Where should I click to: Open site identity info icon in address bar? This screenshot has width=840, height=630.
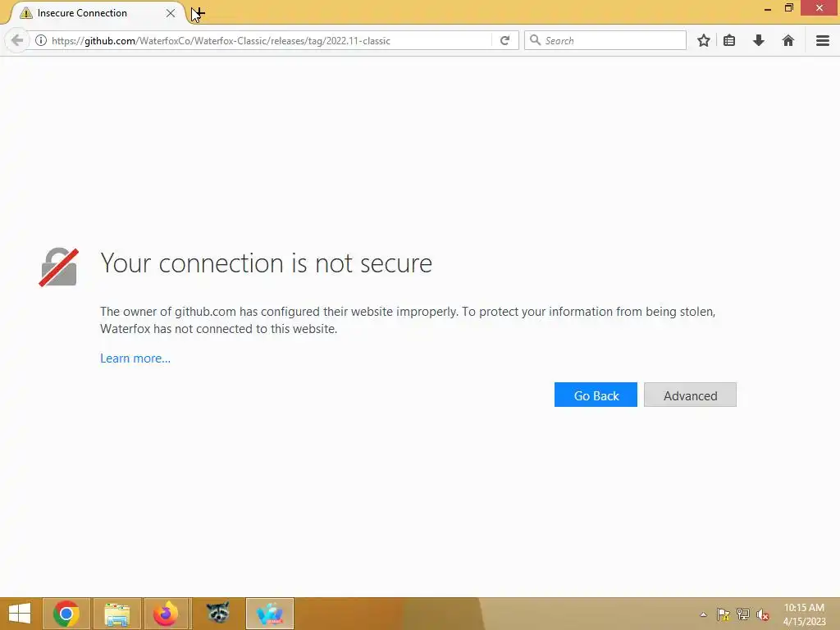point(41,41)
